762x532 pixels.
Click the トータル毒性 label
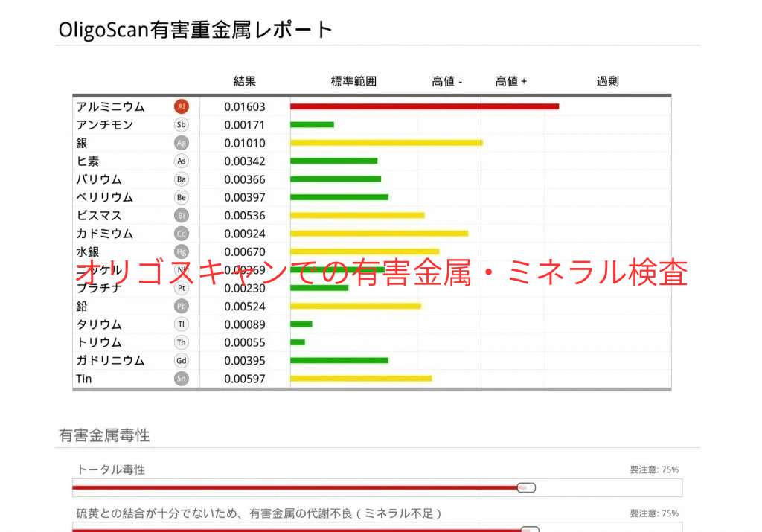click(111, 469)
